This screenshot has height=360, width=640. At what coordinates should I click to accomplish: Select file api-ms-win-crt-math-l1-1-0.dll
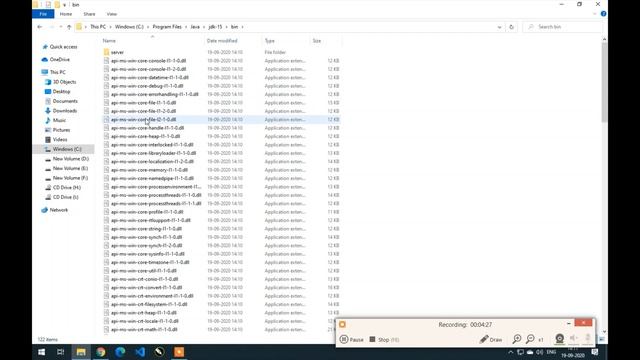(x=144, y=330)
